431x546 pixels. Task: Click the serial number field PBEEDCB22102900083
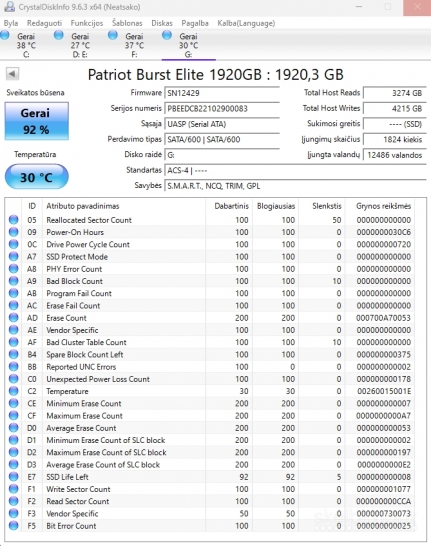coord(222,108)
